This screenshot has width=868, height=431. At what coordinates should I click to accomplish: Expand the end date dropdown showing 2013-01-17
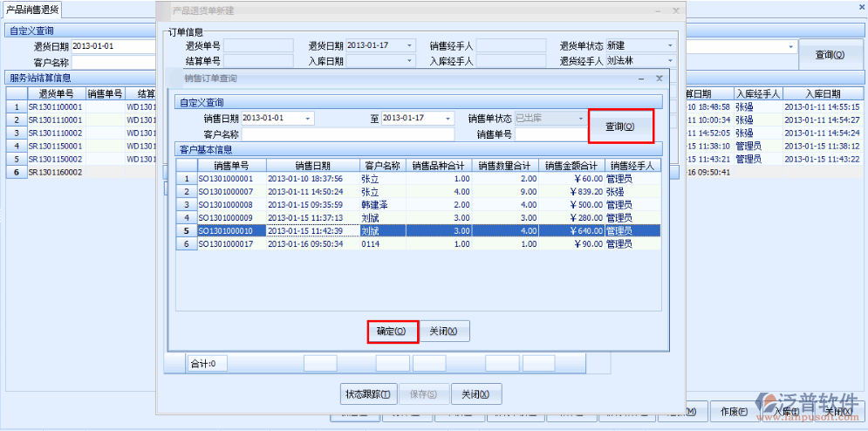tap(447, 119)
